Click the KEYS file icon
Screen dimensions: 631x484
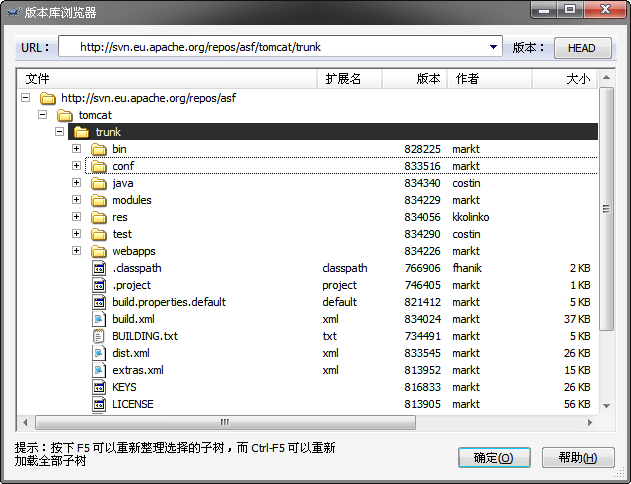pos(99,387)
